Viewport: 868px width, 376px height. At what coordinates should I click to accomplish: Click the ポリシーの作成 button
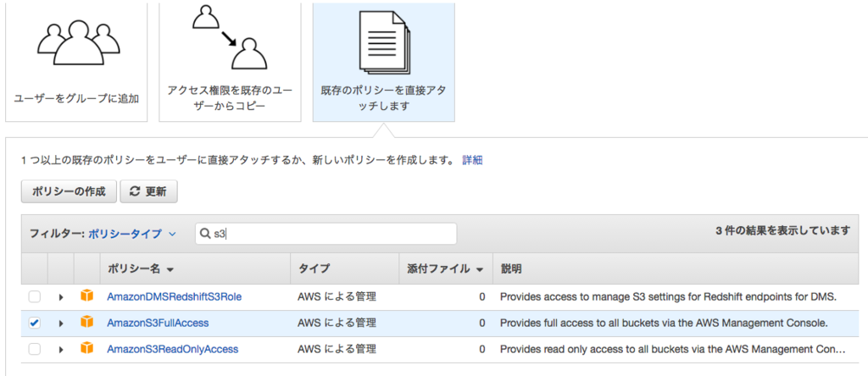point(69,191)
